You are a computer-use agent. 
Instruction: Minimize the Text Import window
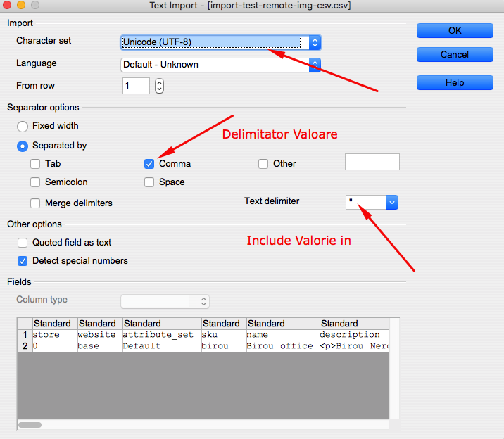(x=21, y=5)
